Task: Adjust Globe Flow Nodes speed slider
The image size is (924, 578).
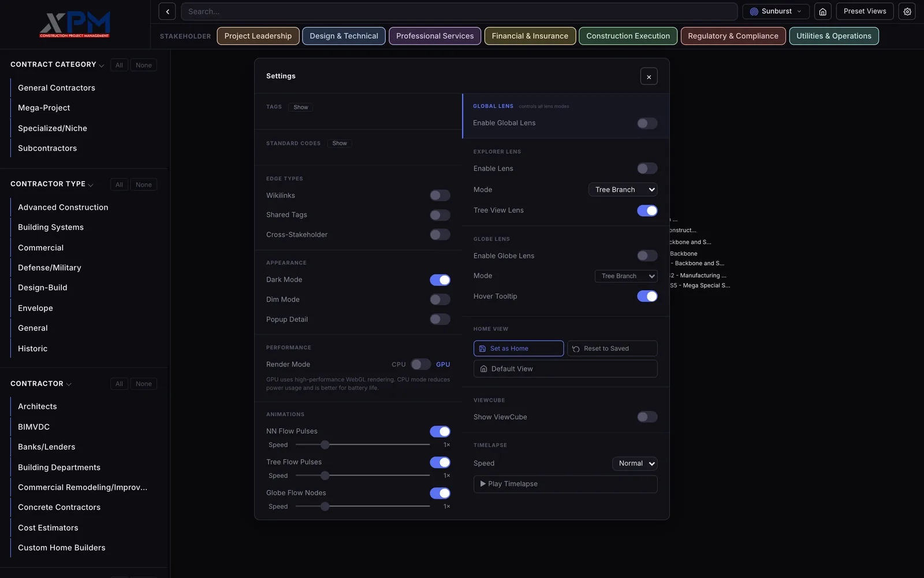Action: coord(363,506)
